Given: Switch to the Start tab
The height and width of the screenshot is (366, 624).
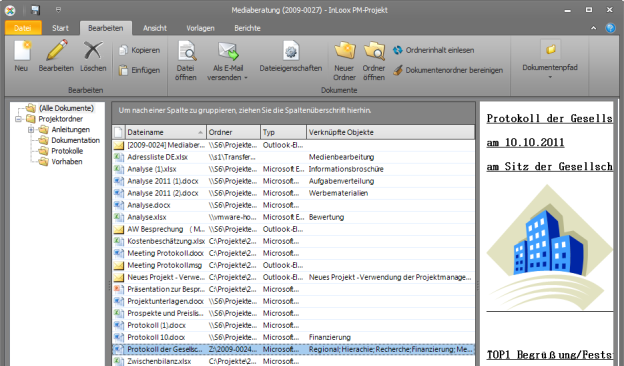Looking at the screenshot, I should coord(60,28).
